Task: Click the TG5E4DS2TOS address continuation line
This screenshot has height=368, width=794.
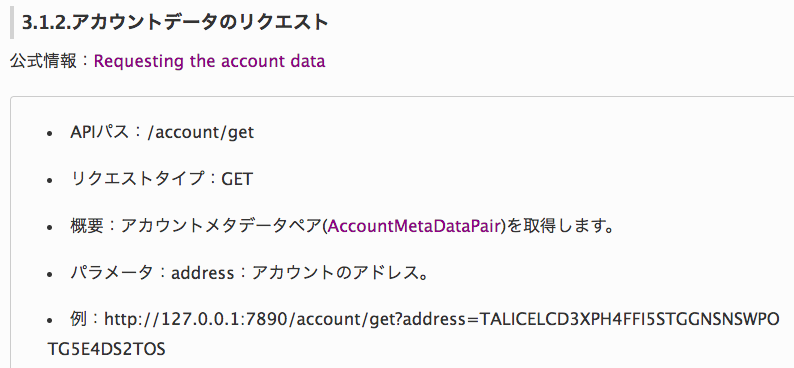Action: click(x=105, y=349)
